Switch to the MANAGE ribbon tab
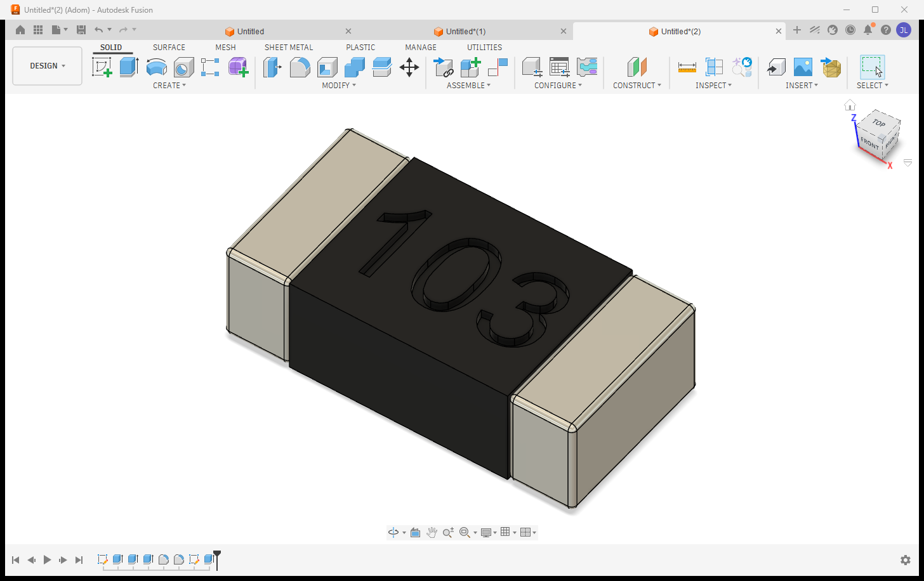Viewport: 924px width, 581px height. [421, 48]
